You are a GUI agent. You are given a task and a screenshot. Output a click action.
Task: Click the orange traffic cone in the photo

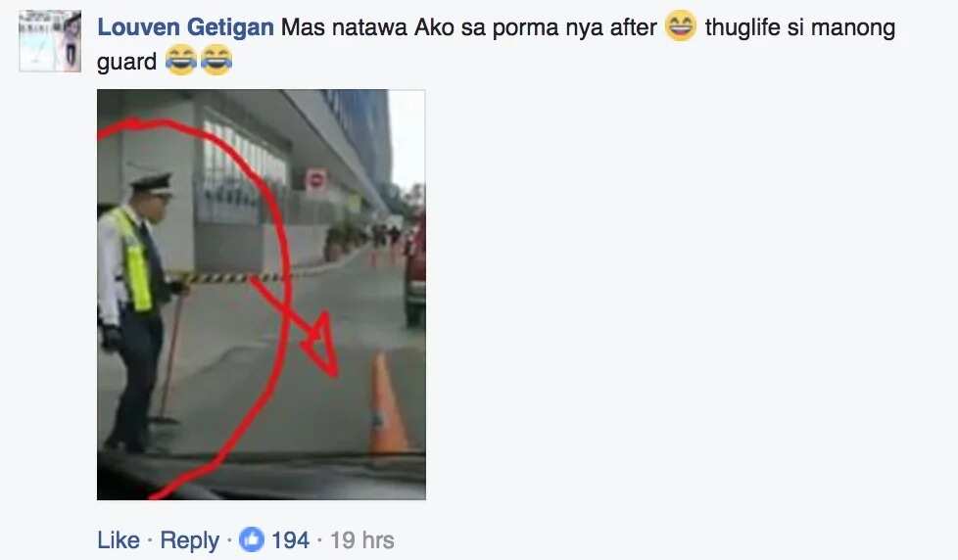[x=387, y=404]
